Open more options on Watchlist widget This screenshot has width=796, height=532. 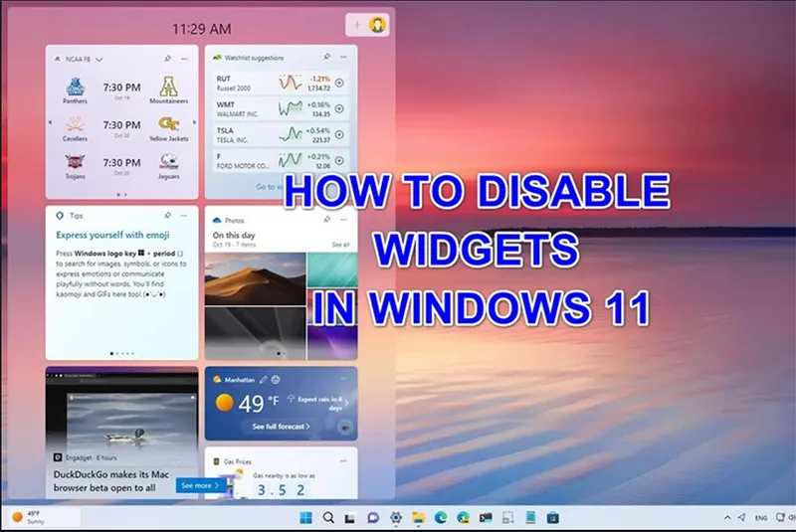tap(343, 58)
